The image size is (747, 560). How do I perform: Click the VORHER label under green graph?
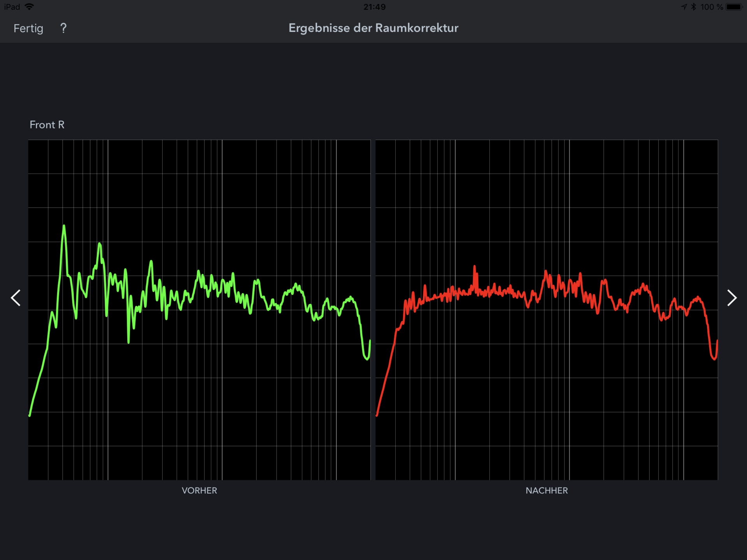pos(199,490)
